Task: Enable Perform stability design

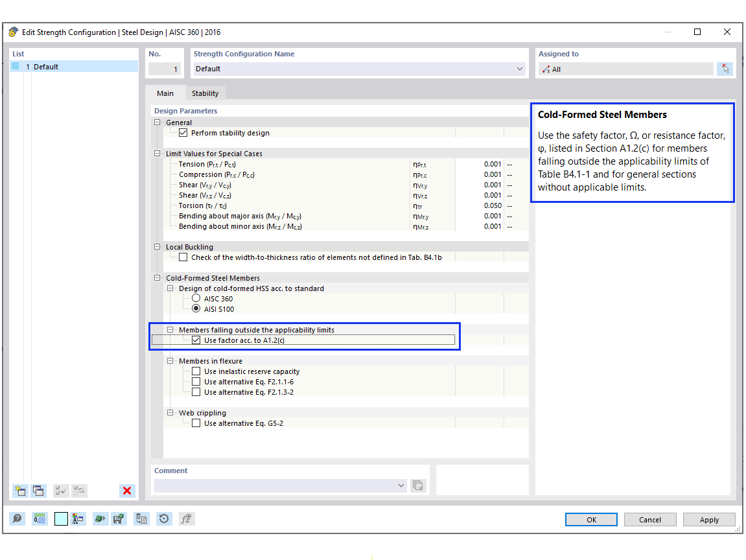Action: point(183,133)
